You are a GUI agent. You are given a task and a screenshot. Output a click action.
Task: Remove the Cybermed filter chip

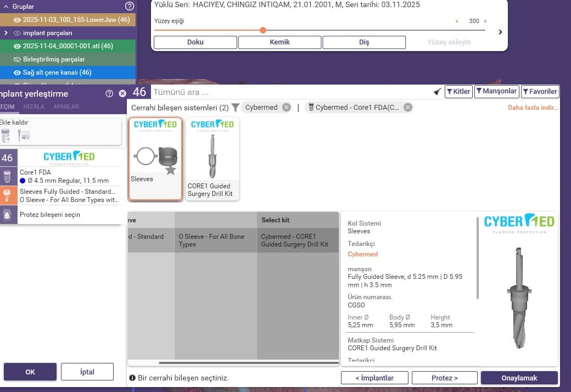[x=286, y=108]
